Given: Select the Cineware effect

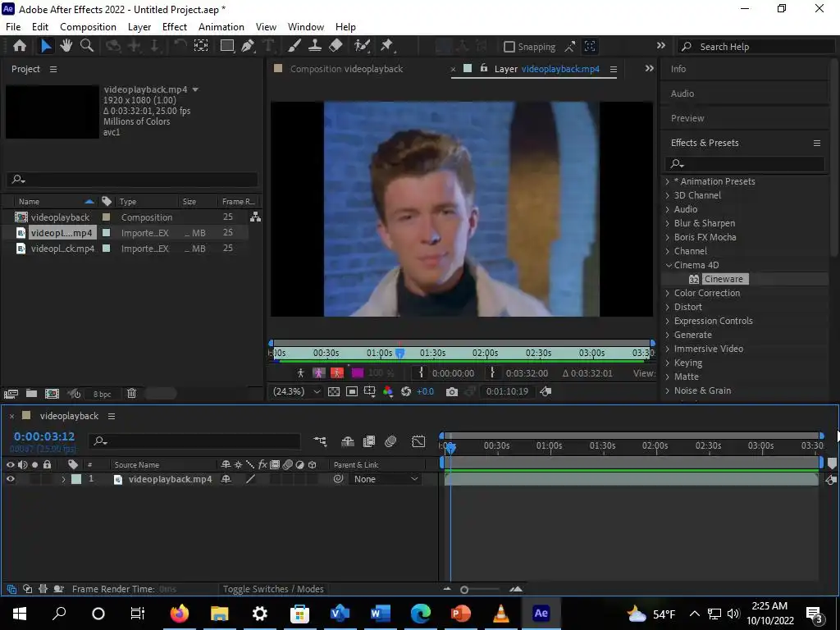Looking at the screenshot, I should (x=724, y=279).
